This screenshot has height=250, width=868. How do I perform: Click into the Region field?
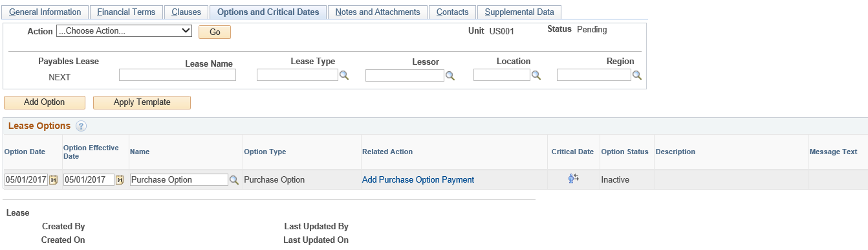(x=594, y=75)
